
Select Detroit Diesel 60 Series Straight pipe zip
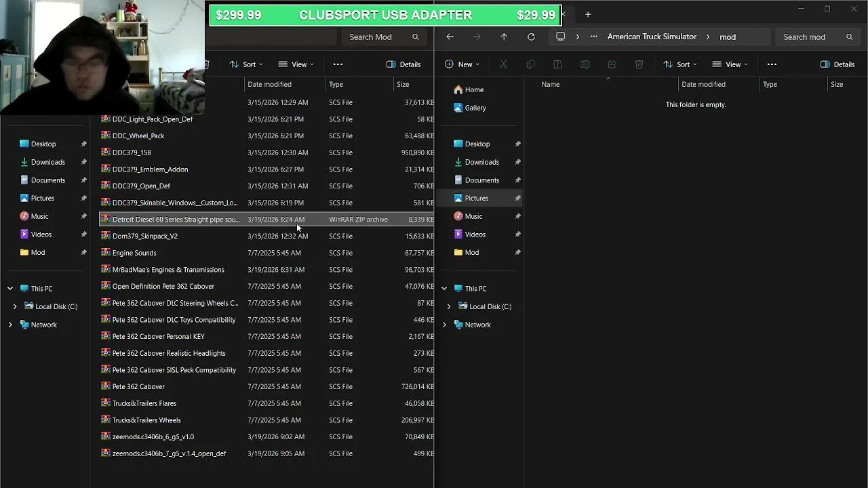click(x=267, y=220)
